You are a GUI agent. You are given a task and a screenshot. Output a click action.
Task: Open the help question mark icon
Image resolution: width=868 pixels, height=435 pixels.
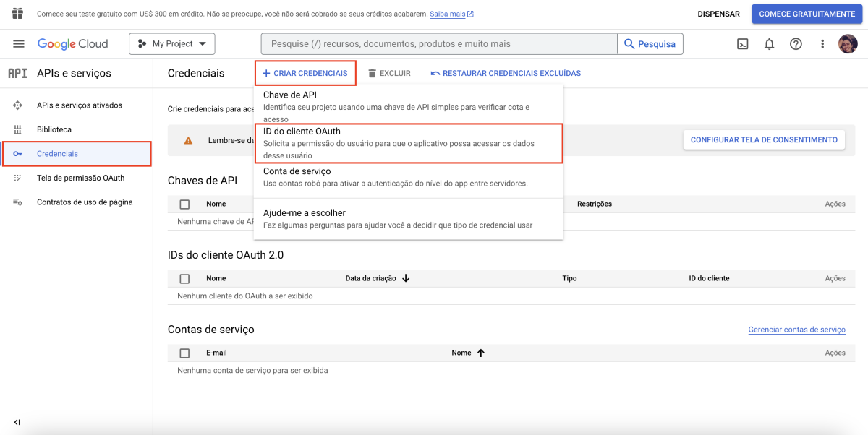796,44
